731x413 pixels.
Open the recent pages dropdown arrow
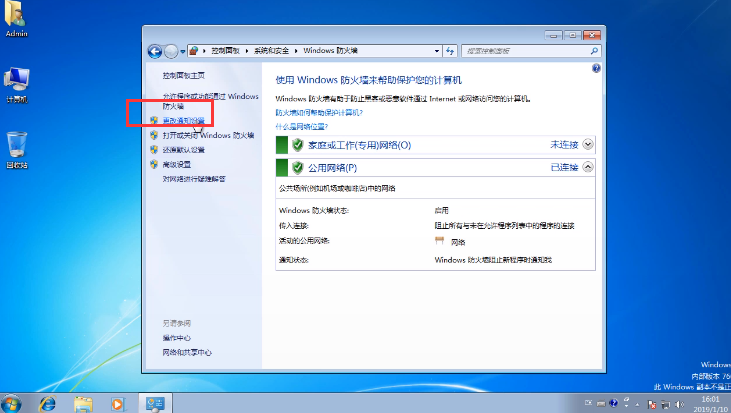183,51
